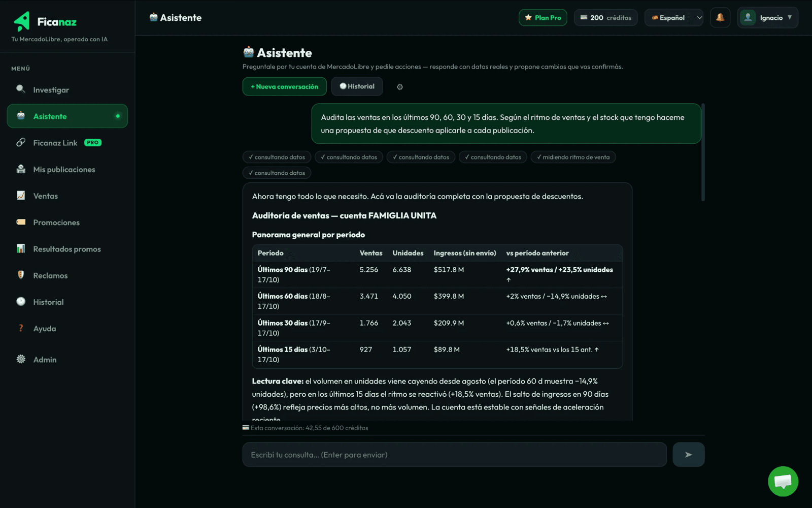Click the midiendo ritmo de venta chip

point(573,157)
